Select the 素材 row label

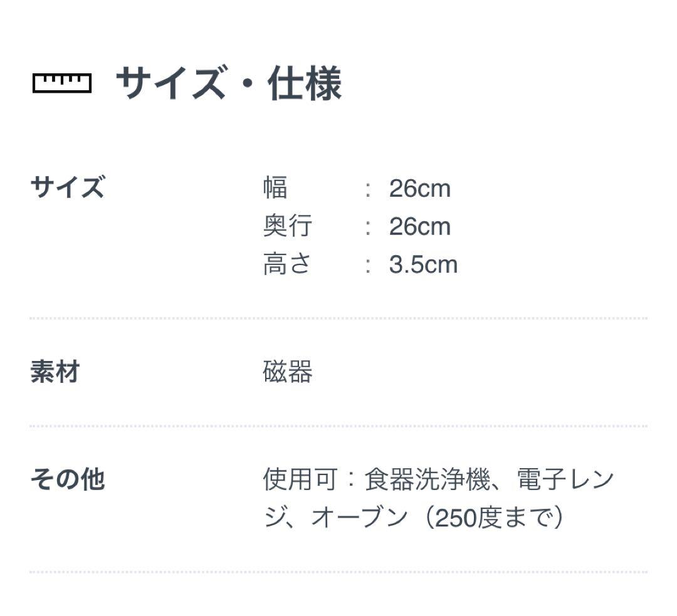coord(55,372)
